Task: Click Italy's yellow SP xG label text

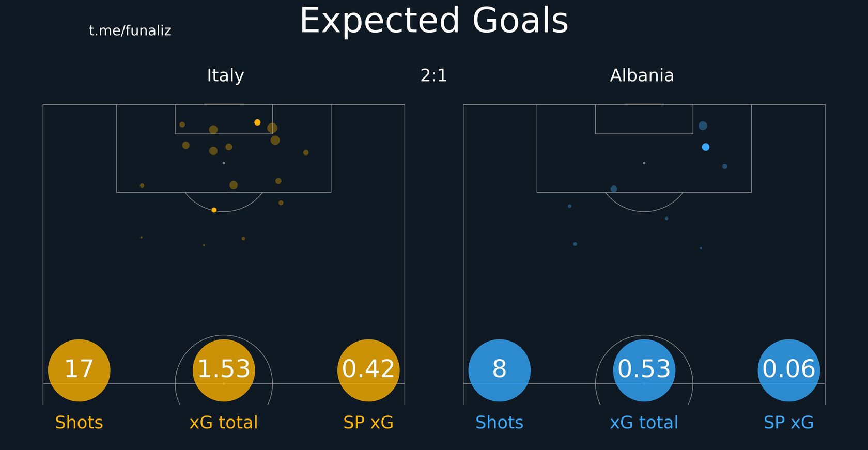Action: 368,423
